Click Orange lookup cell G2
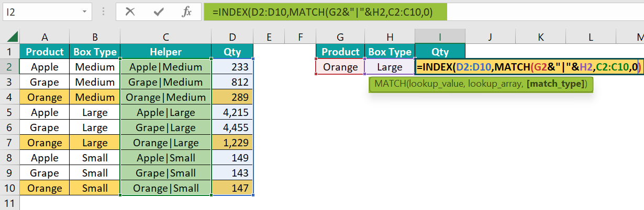Viewport: 644px width, 210px height. (341, 67)
